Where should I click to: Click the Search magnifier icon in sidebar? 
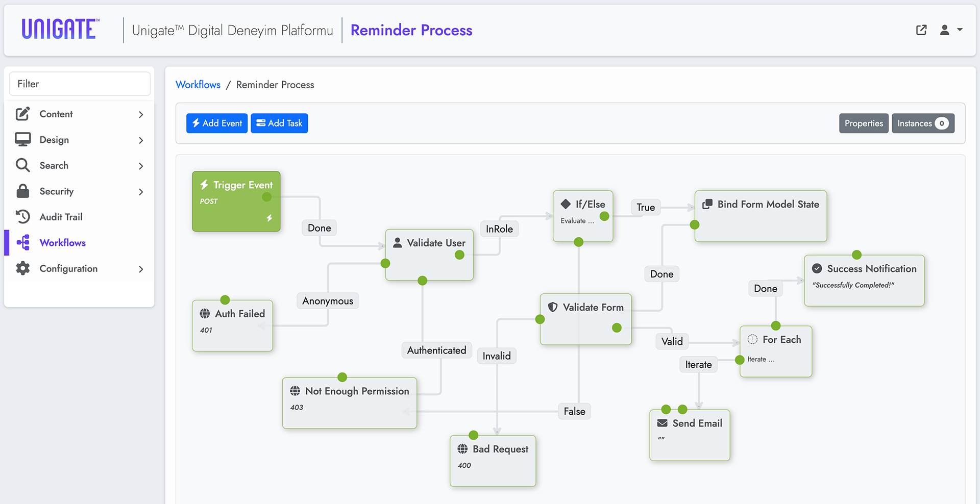coord(22,165)
